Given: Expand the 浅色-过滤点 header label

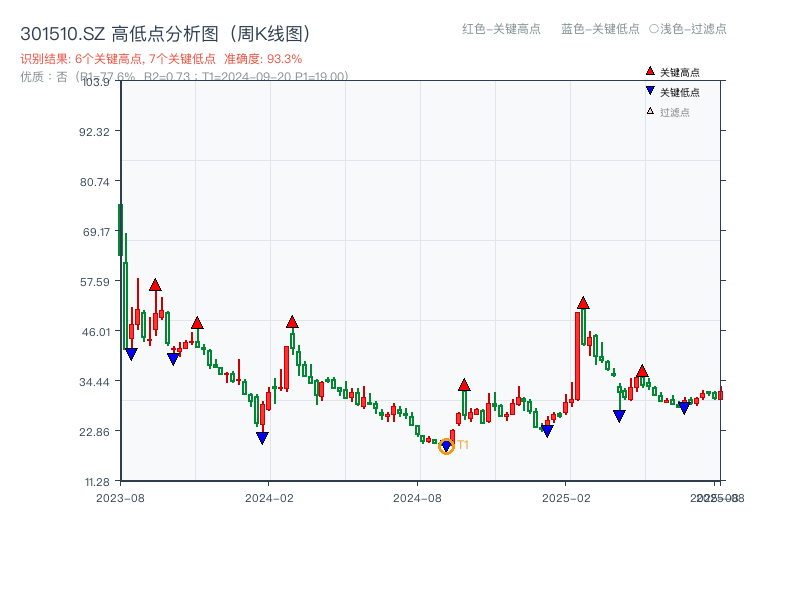Looking at the screenshot, I should click(684, 30).
